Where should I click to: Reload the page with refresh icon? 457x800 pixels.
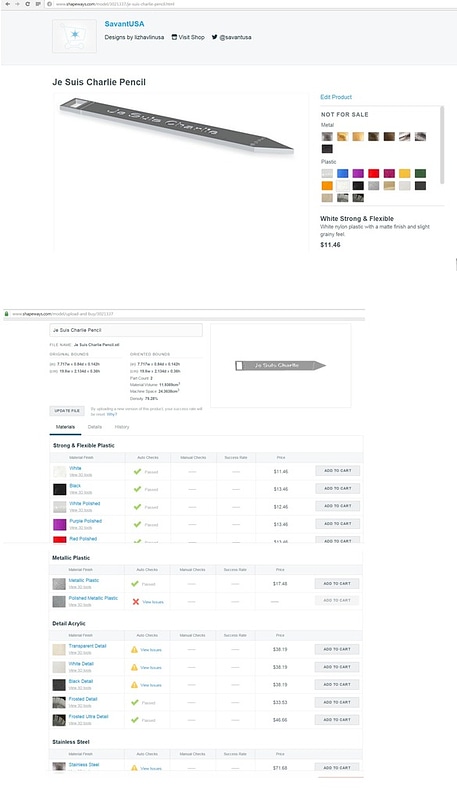click(28, 4)
